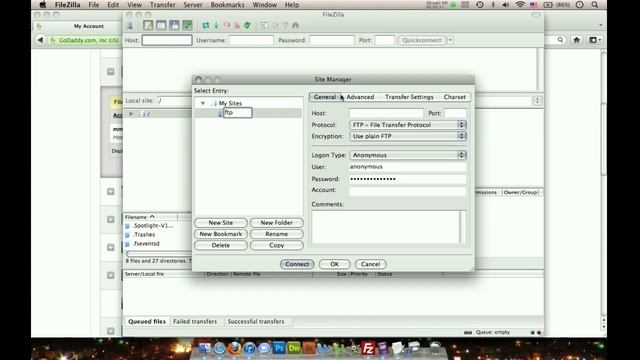Click OK in Site Manager

(x=334, y=264)
